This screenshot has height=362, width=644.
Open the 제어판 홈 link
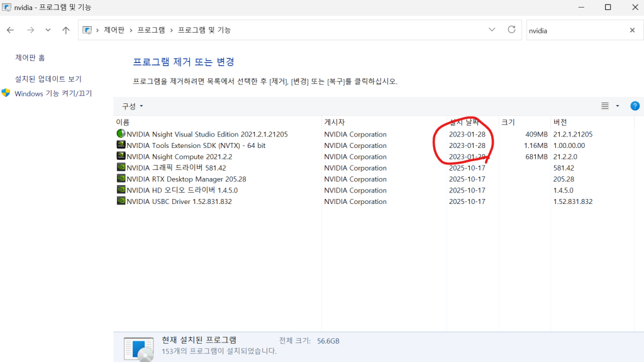(x=30, y=58)
